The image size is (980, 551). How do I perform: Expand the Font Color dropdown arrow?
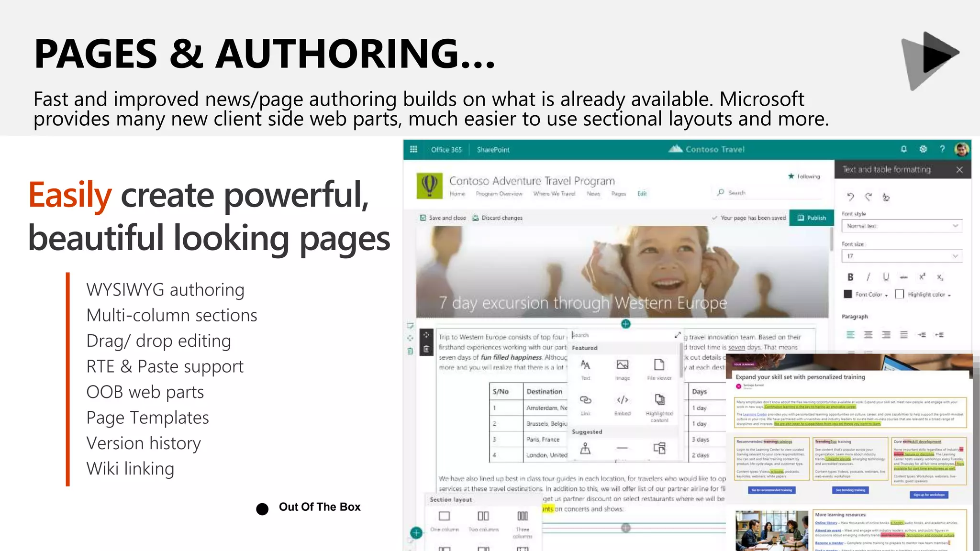click(886, 296)
